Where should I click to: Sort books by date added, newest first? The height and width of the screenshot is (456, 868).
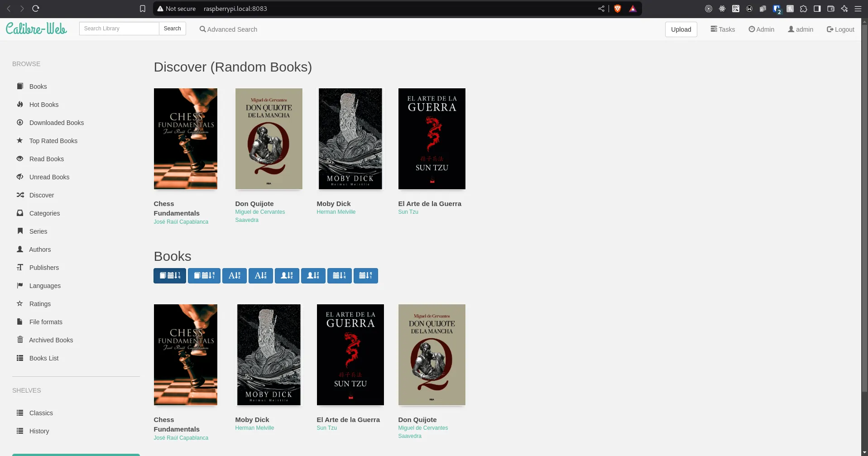pyautogui.click(x=170, y=276)
